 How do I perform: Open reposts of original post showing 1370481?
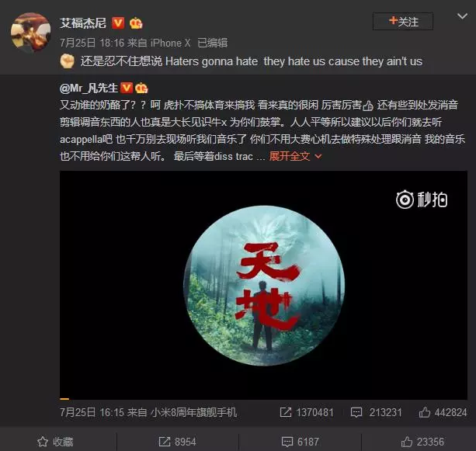pyautogui.click(x=307, y=412)
